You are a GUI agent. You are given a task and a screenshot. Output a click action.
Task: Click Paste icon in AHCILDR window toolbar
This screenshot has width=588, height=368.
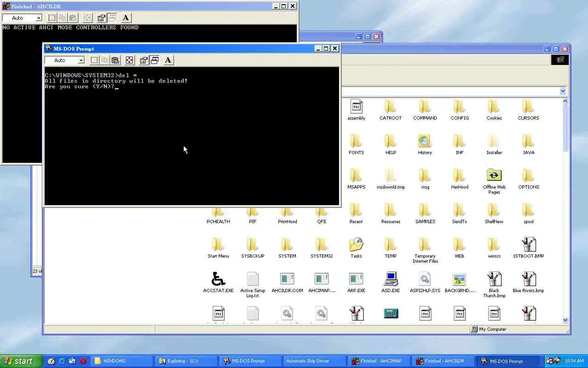tap(73, 18)
